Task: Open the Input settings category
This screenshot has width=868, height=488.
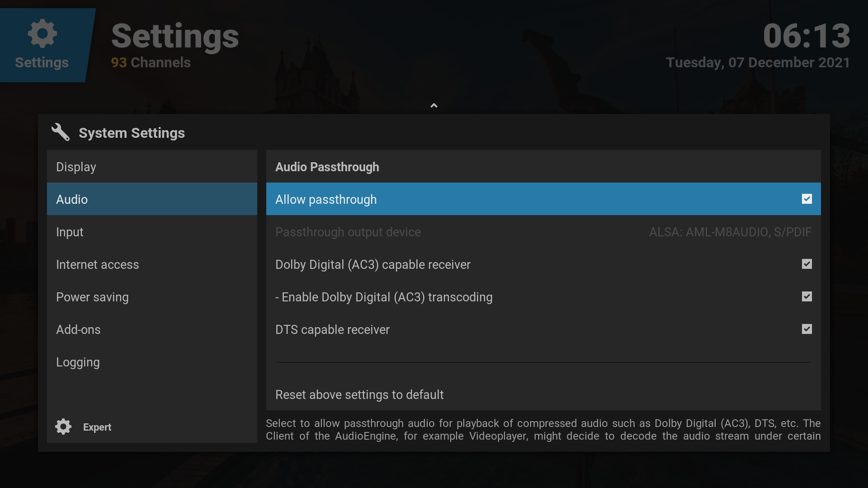Action: 152,232
